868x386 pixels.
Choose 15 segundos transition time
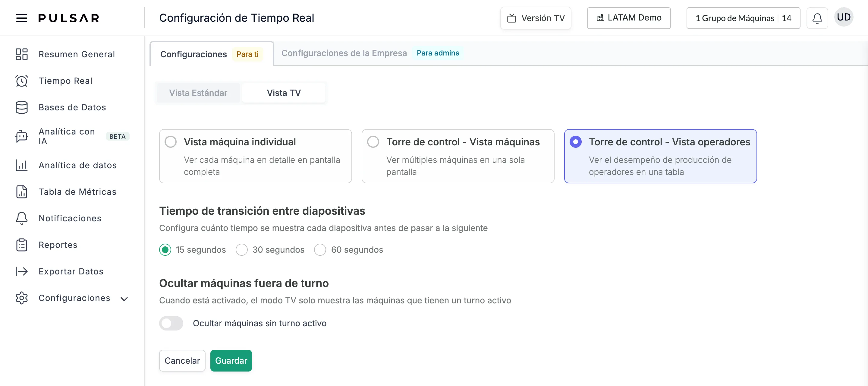point(165,250)
